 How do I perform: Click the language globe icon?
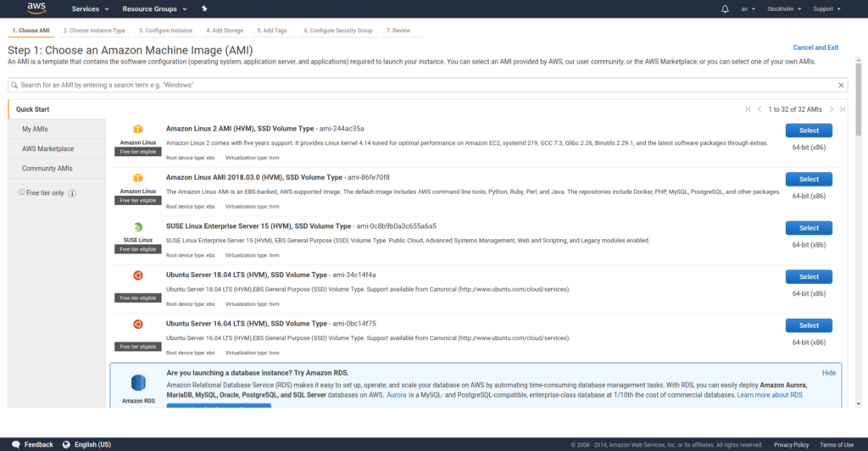click(66, 445)
